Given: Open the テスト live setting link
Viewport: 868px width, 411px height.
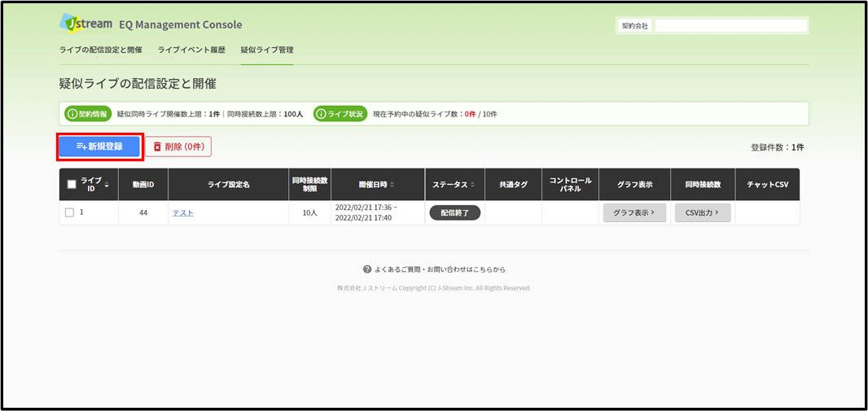Looking at the screenshot, I should tap(182, 212).
